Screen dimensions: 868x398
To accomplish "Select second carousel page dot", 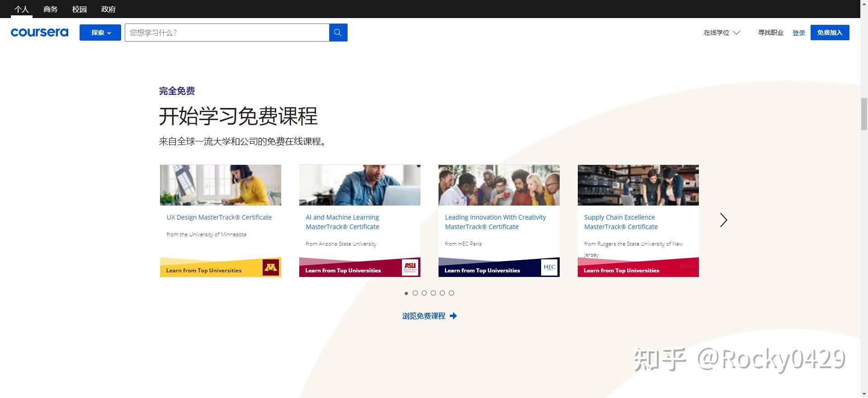I will tap(415, 293).
